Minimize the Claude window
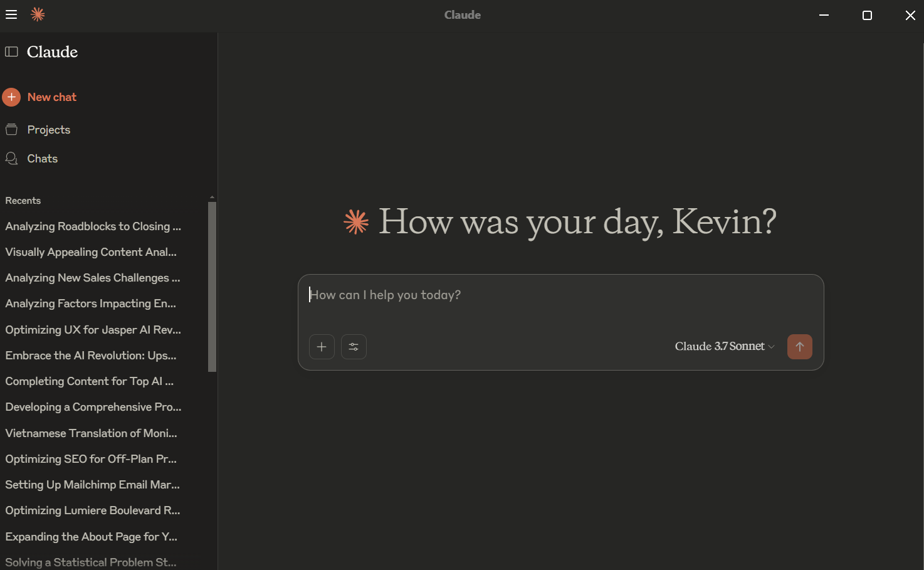924x570 pixels. 824,15
